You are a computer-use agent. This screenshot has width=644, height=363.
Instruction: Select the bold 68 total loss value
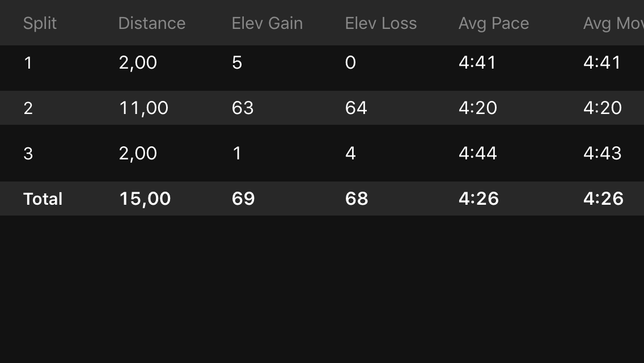pyautogui.click(x=357, y=199)
